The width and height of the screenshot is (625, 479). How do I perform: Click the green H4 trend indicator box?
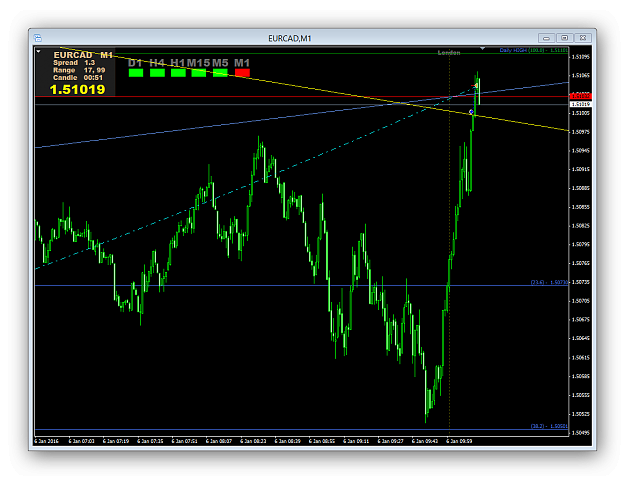click(x=157, y=73)
